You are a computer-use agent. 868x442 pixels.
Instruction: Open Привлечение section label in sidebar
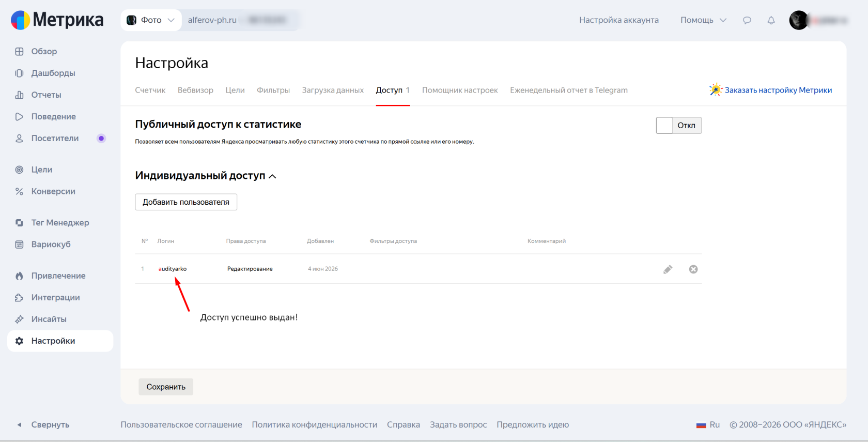click(58, 276)
